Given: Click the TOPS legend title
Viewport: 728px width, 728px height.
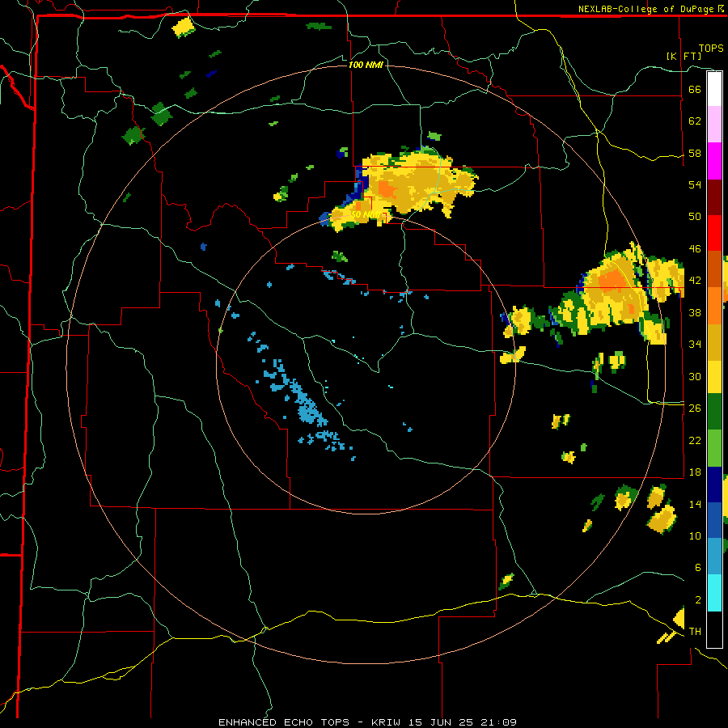Looking at the screenshot, I should (x=711, y=49).
